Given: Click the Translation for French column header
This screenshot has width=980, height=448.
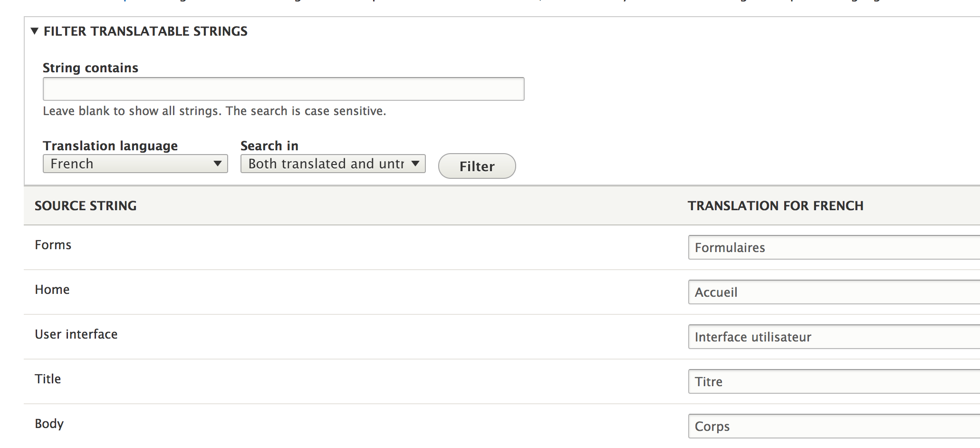Looking at the screenshot, I should click(775, 205).
